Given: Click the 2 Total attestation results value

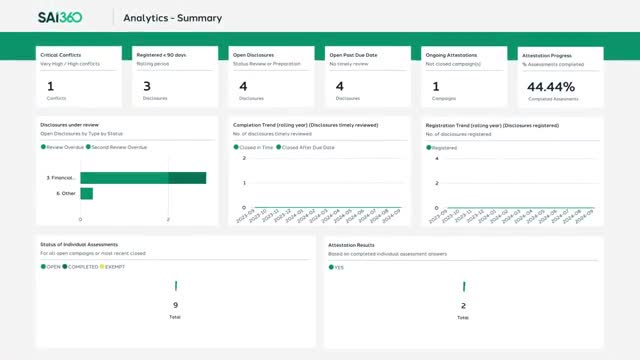Looking at the screenshot, I should point(463,305).
